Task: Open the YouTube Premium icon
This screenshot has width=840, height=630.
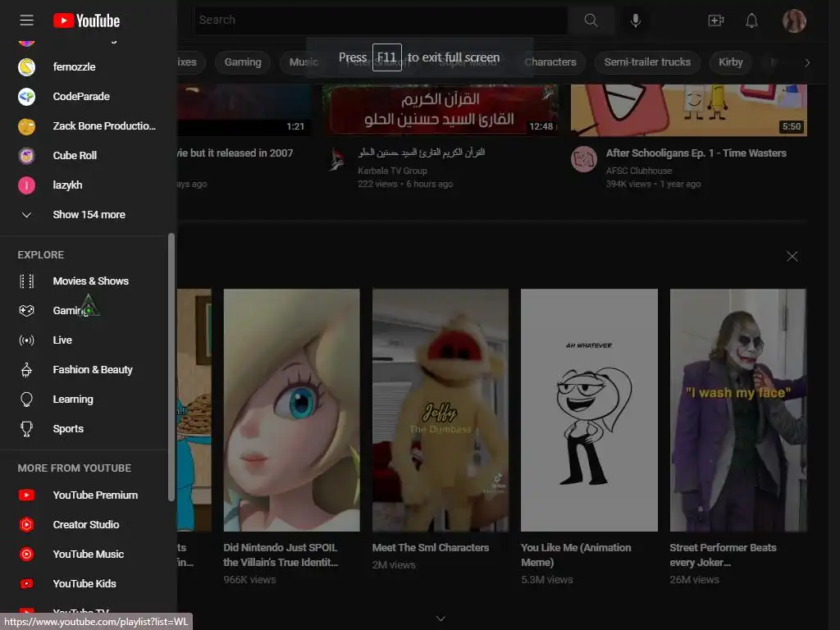Action: (26, 495)
